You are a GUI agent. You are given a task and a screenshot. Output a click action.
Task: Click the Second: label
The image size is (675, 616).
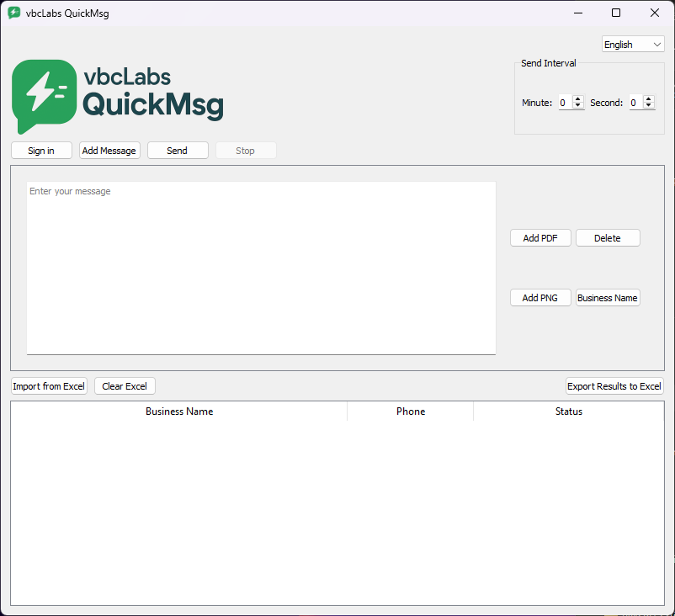[x=606, y=103]
